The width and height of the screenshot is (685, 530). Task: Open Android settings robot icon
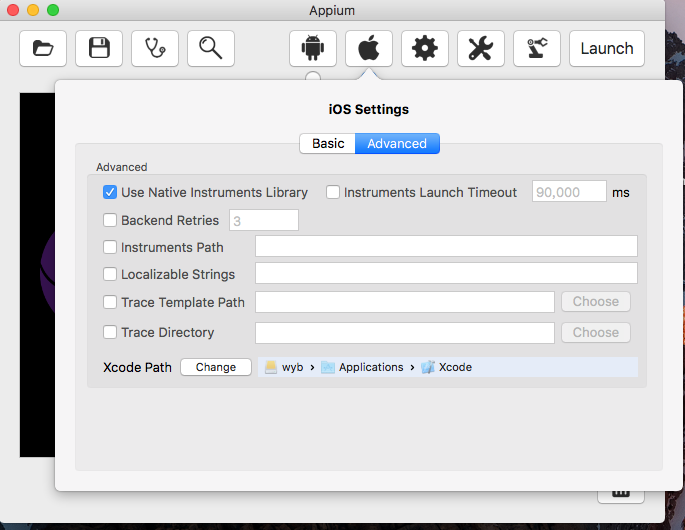pyautogui.click(x=313, y=48)
